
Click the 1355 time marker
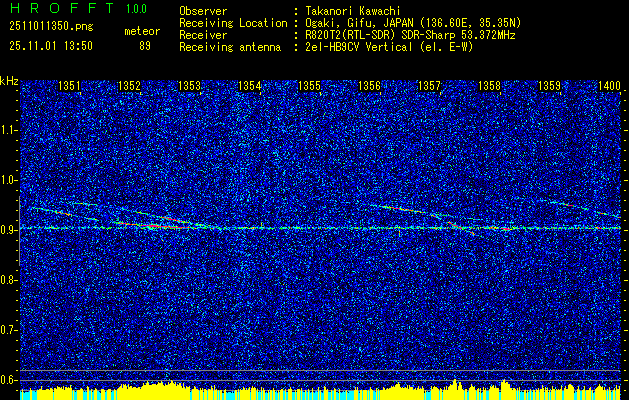tap(309, 85)
